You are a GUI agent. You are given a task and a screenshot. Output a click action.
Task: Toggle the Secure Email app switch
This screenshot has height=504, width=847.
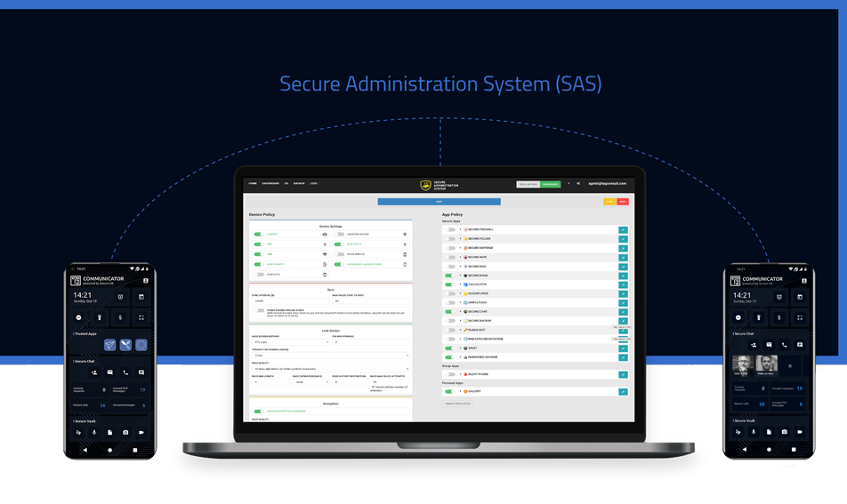point(449,276)
